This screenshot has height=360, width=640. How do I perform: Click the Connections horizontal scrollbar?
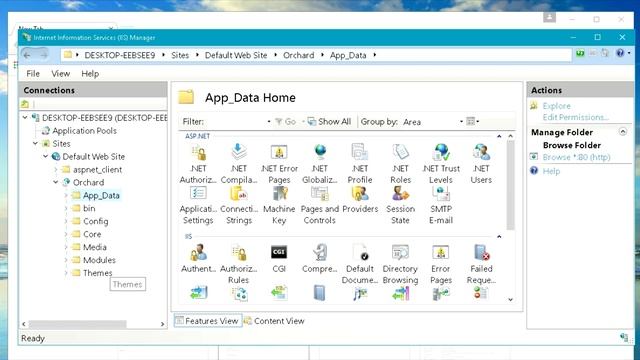tap(78, 324)
